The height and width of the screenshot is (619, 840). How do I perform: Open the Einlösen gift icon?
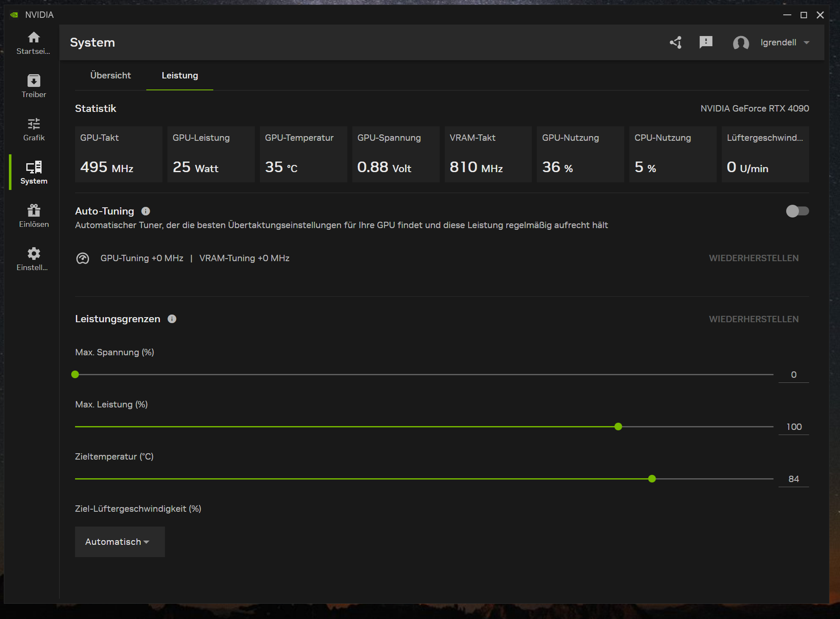(x=33, y=210)
